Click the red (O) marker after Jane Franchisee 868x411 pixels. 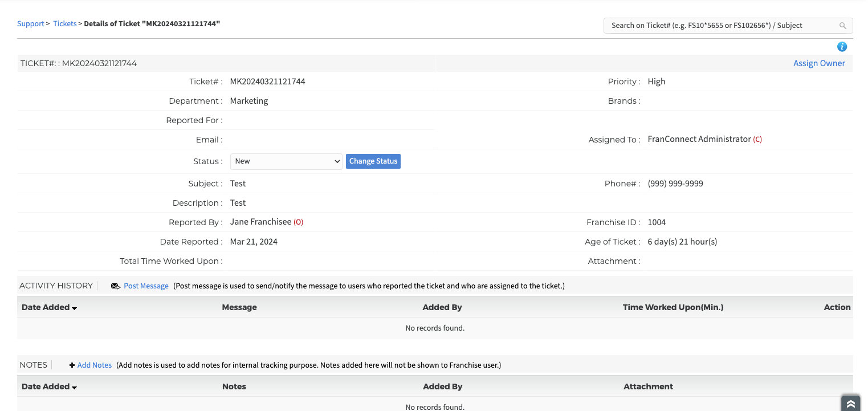pyautogui.click(x=299, y=222)
